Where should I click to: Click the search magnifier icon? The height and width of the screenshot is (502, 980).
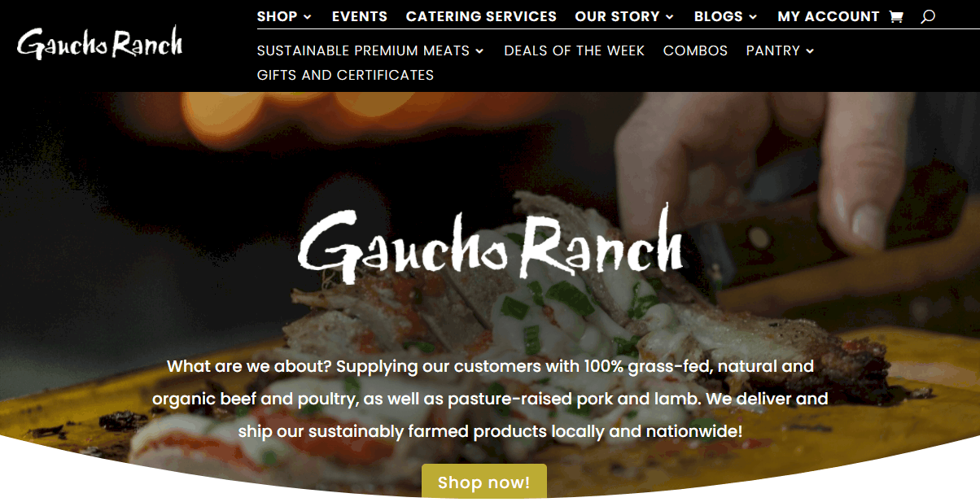(928, 16)
